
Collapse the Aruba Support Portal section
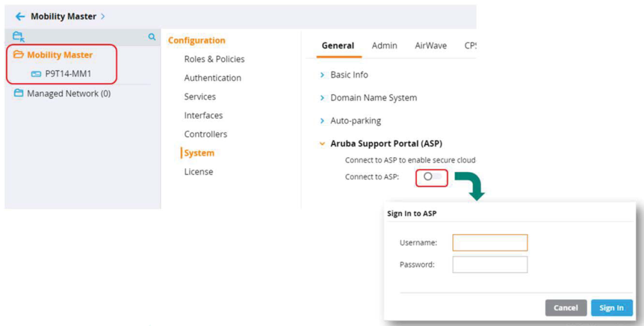tap(323, 144)
